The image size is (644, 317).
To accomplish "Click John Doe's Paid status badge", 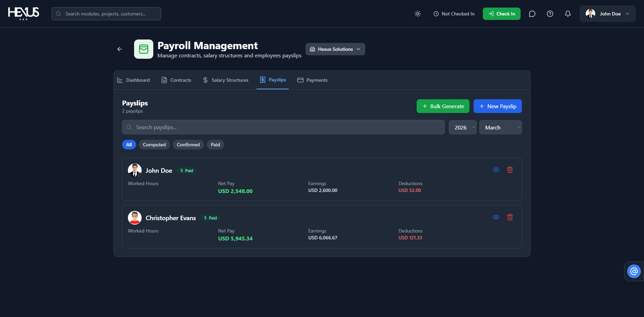I will pos(187,171).
